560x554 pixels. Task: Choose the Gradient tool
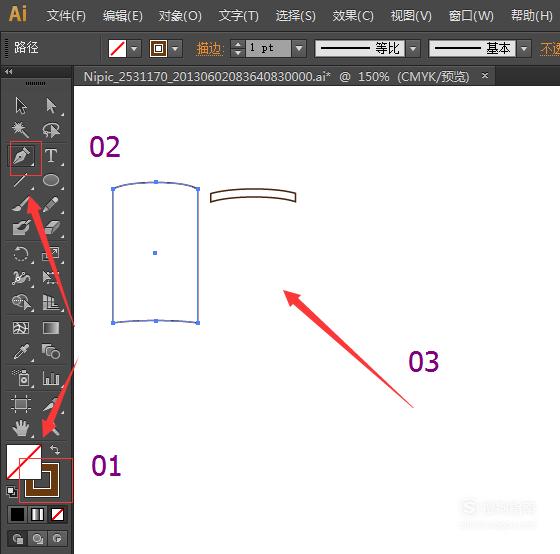pyautogui.click(x=51, y=328)
